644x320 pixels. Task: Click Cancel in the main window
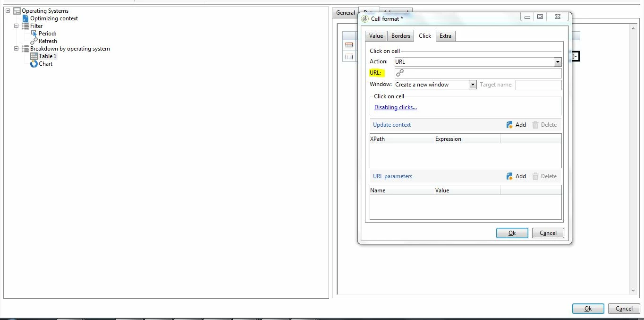click(x=624, y=309)
